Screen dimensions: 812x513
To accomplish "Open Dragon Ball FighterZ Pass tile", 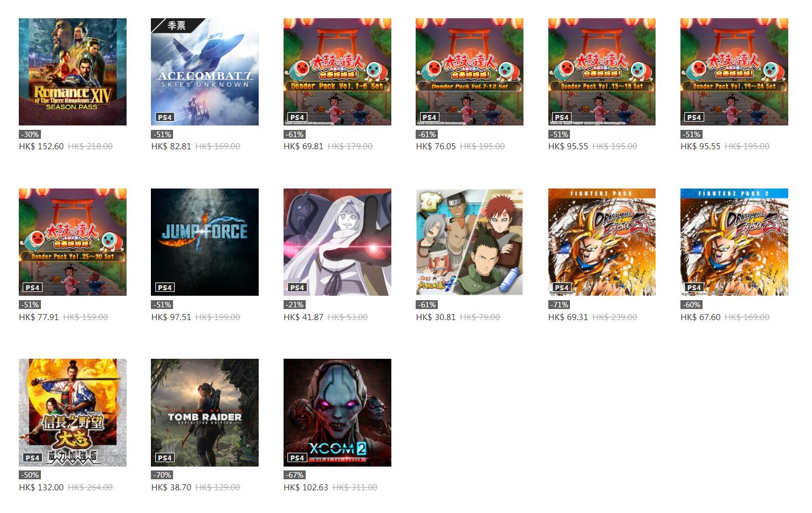I will (x=602, y=242).
